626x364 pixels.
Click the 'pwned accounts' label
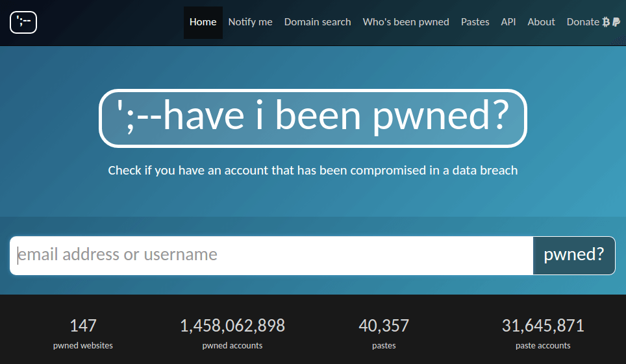tap(232, 346)
